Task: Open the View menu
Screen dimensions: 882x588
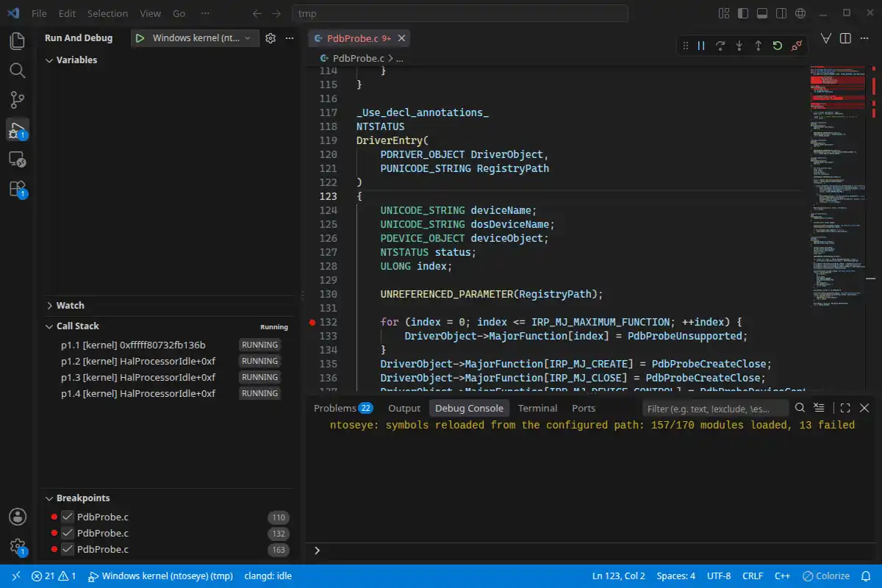Action: click(x=150, y=13)
